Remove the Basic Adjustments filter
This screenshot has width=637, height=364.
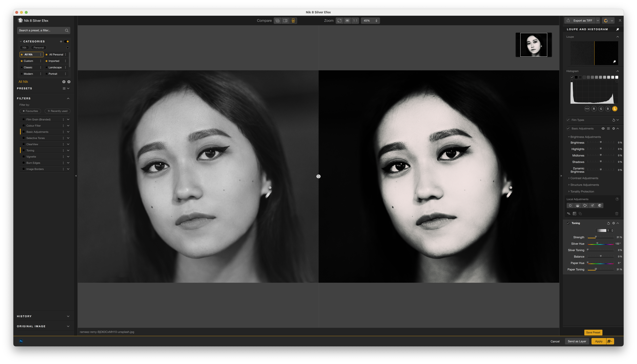[614, 128]
